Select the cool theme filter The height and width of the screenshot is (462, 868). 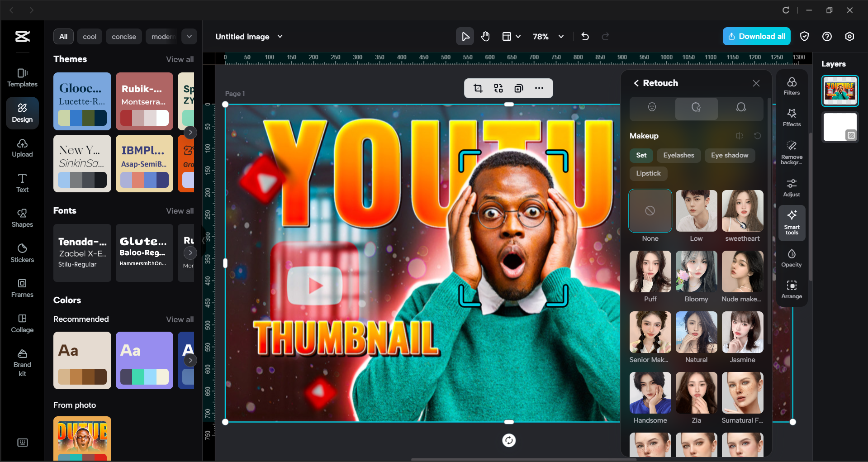click(90, 36)
